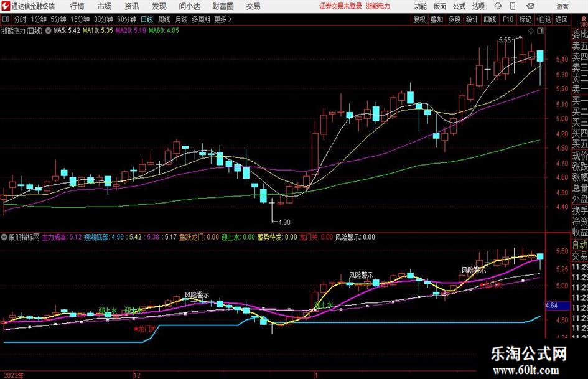Click the 统计 statistics toolbar button
The width and height of the screenshot is (588, 379).
click(x=472, y=19)
